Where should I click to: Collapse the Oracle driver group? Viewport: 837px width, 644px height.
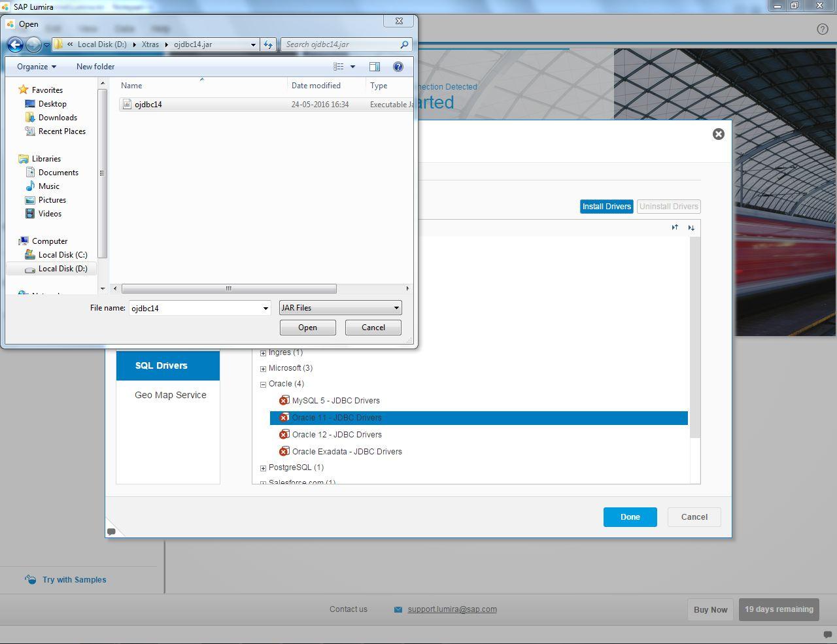(263, 384)
